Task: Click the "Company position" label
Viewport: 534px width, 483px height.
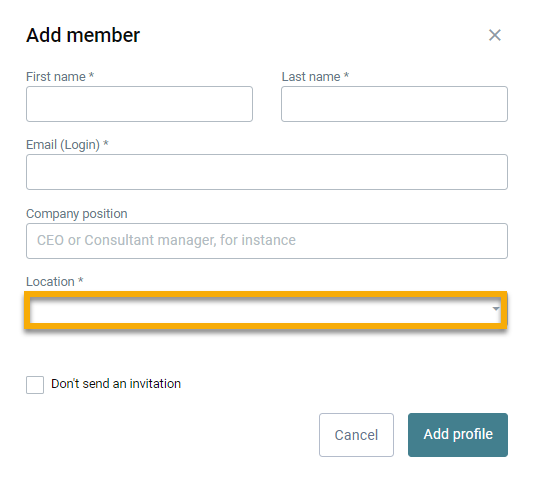Action: point(77,214)
